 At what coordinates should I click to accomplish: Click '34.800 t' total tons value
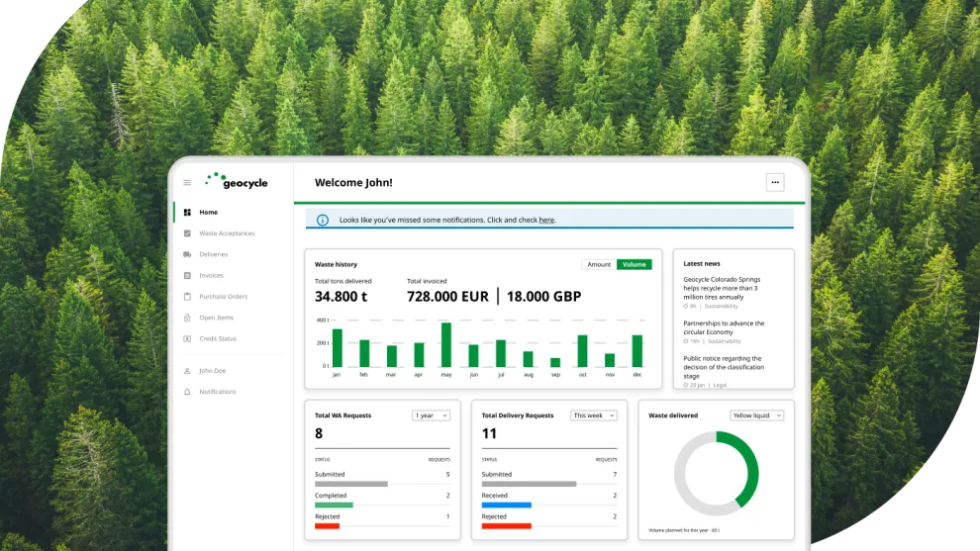(x=342, y=297)
